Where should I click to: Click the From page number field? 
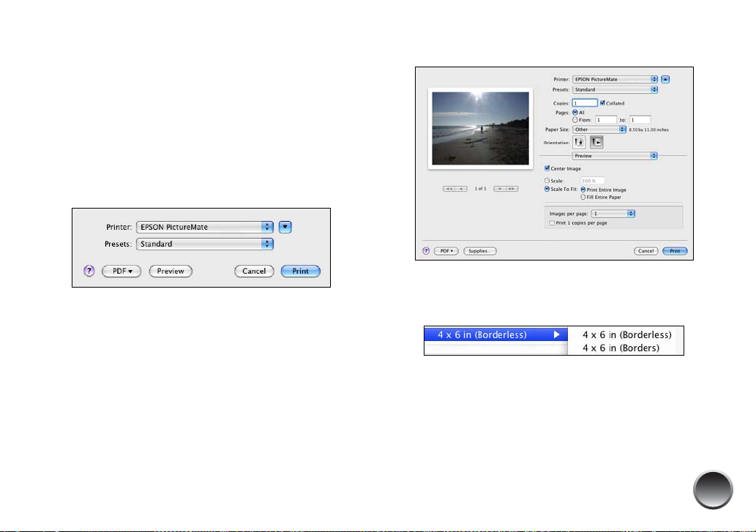click(606, 120)
